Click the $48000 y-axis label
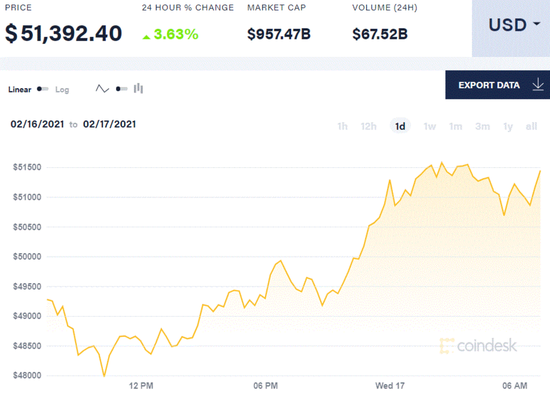This screenshot has width=550, height=398. [27, 376]
